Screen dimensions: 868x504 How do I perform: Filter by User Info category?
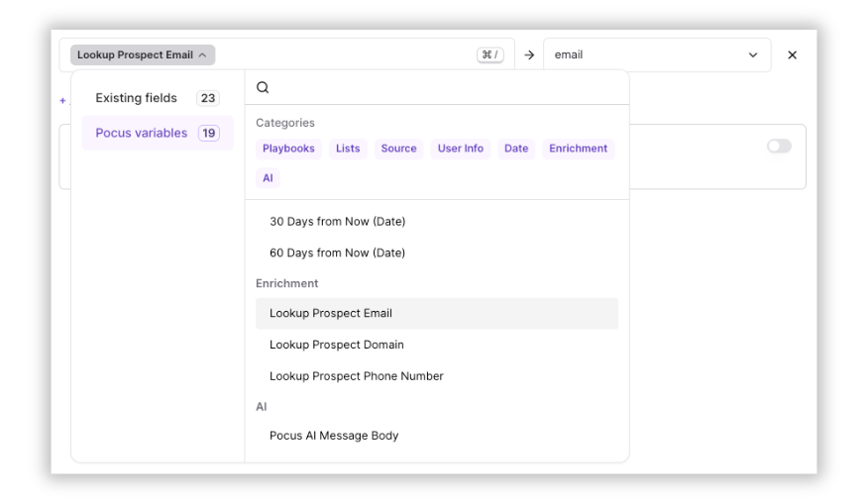pyautogui.click(x=461, y=149)
